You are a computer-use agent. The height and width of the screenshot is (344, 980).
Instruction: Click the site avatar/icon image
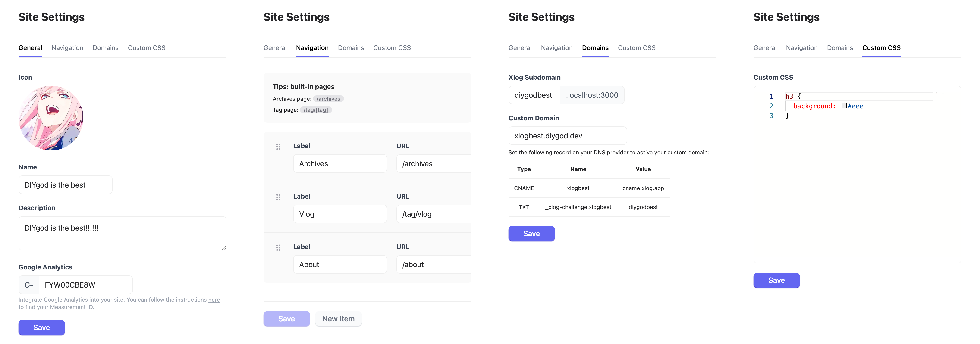53,121
